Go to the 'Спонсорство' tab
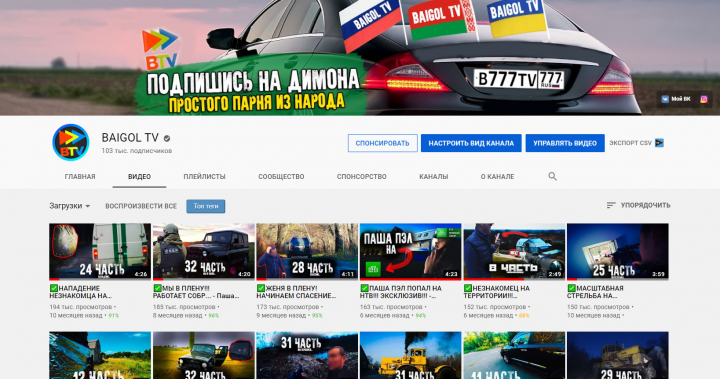 361,176
